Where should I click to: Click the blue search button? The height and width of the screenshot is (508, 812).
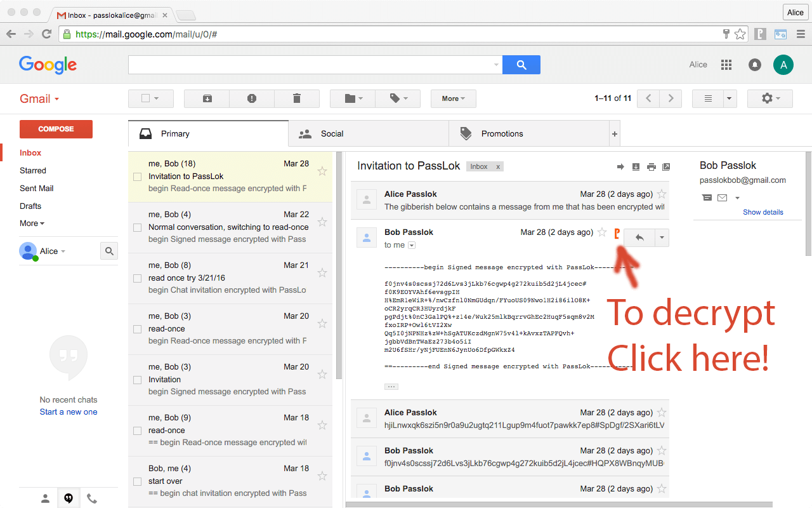coord(521,65)
